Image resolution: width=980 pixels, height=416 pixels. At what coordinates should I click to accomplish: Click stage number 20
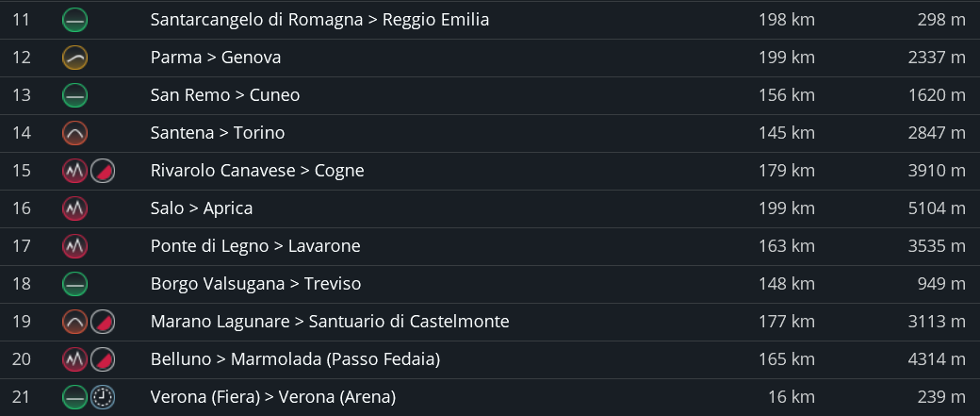point(22,359)
